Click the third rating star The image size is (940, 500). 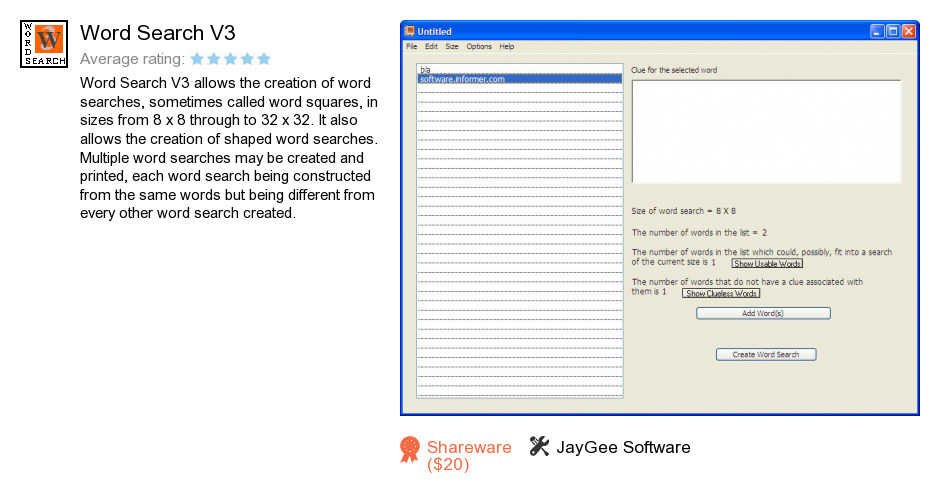[230, 59]
